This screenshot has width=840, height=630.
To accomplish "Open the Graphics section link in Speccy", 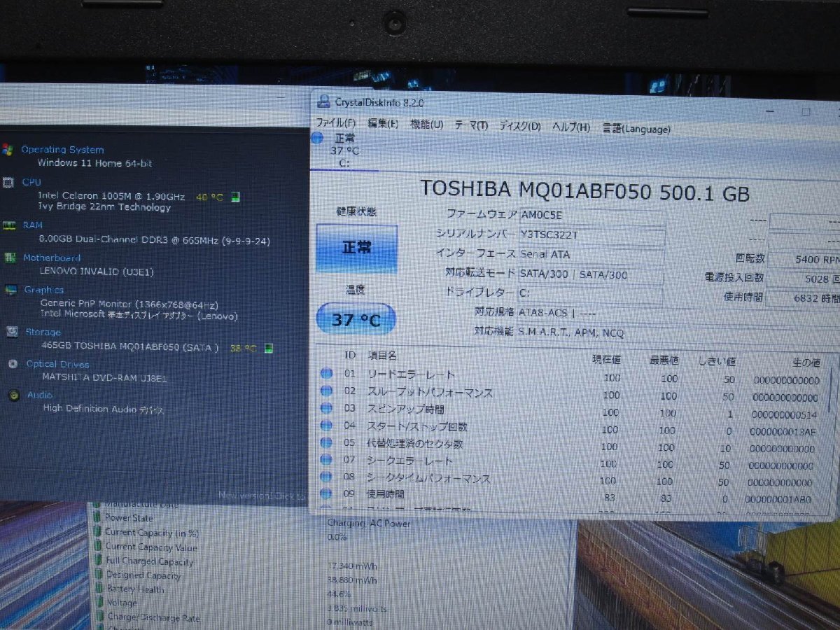I will click(x=44, y=289).
